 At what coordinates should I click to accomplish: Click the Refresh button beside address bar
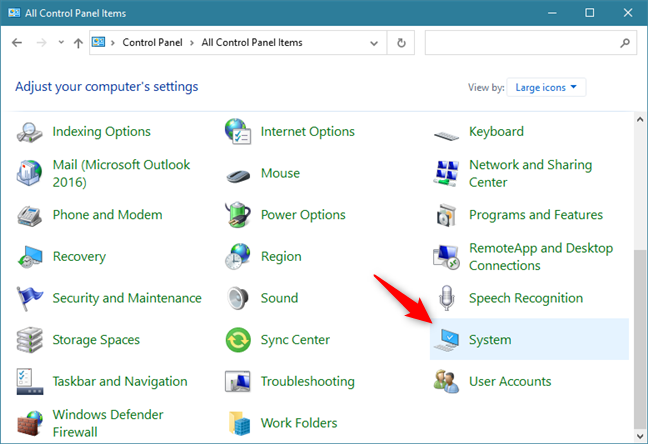pos(401,43)
